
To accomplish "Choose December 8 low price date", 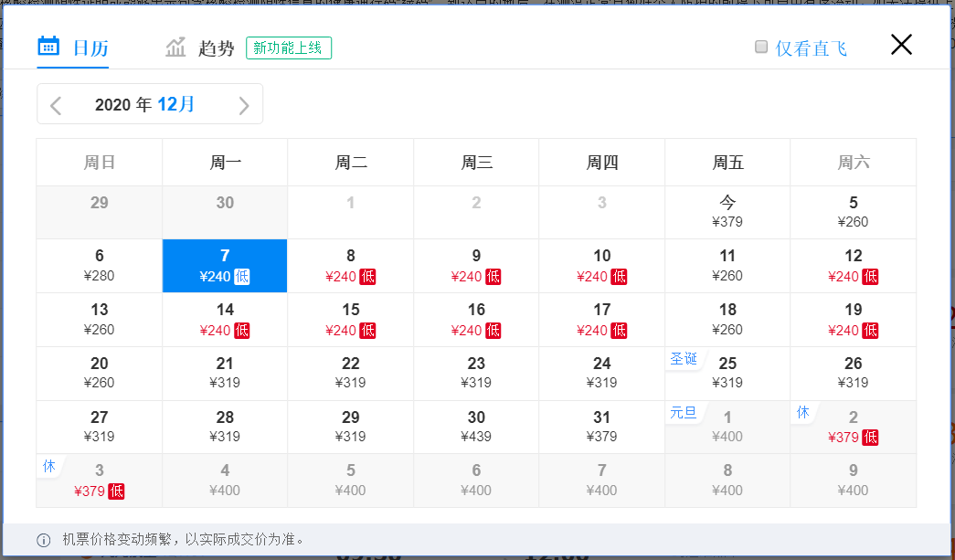I will point(351,266).
